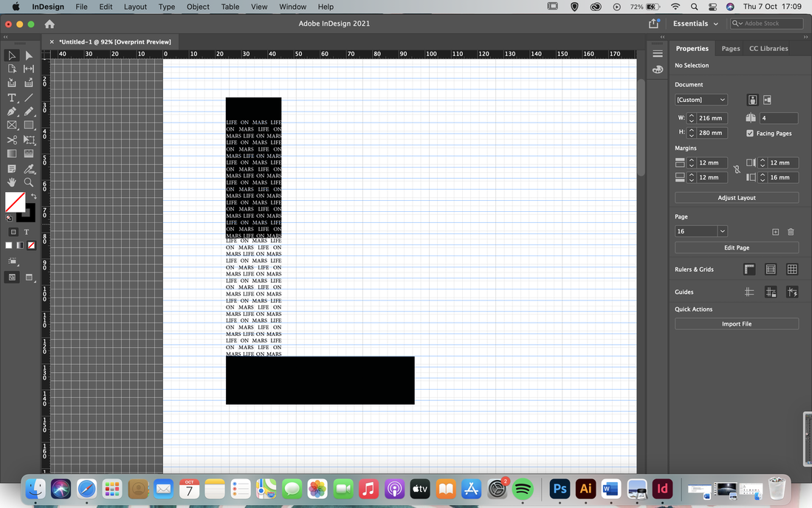
Task: Expand the page number 16 dropdown
Action: (x=722, y=231)
